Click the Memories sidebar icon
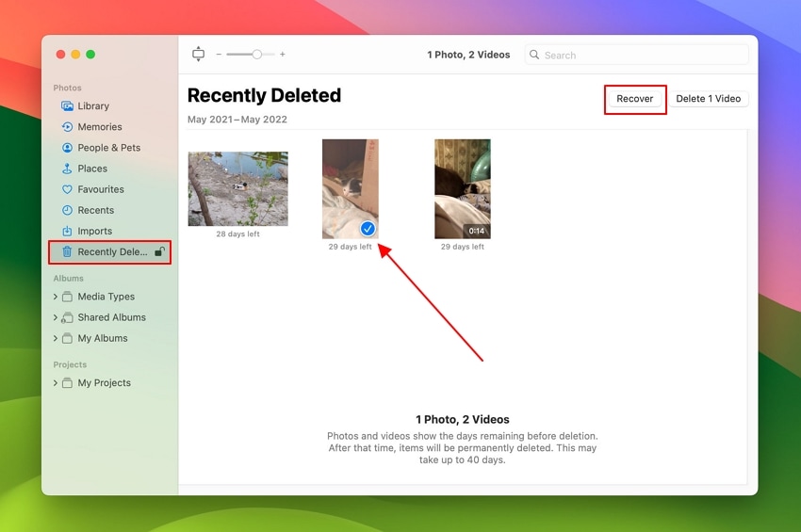 coord(67,126)
